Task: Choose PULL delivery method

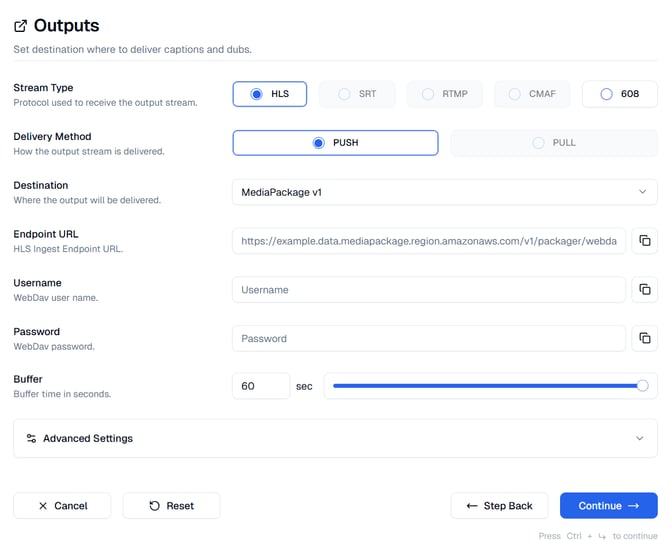Action: (x=554, y=143)
